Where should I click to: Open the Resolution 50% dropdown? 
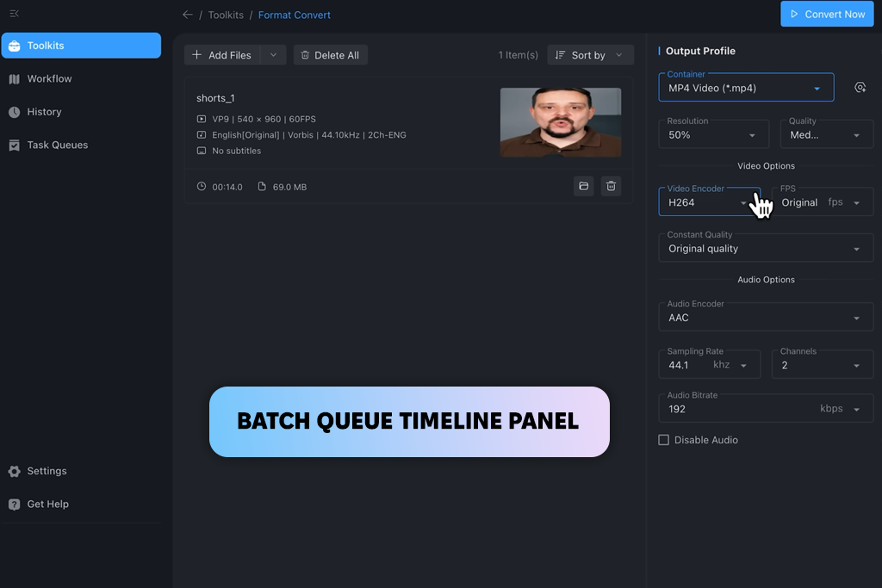[x=713, y=135]
